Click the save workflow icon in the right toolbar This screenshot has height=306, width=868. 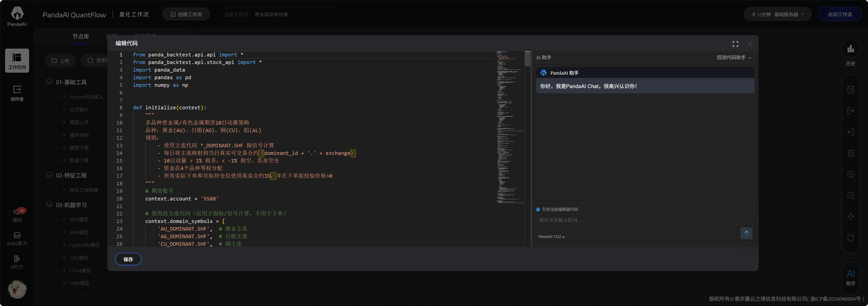click(851, 90)
